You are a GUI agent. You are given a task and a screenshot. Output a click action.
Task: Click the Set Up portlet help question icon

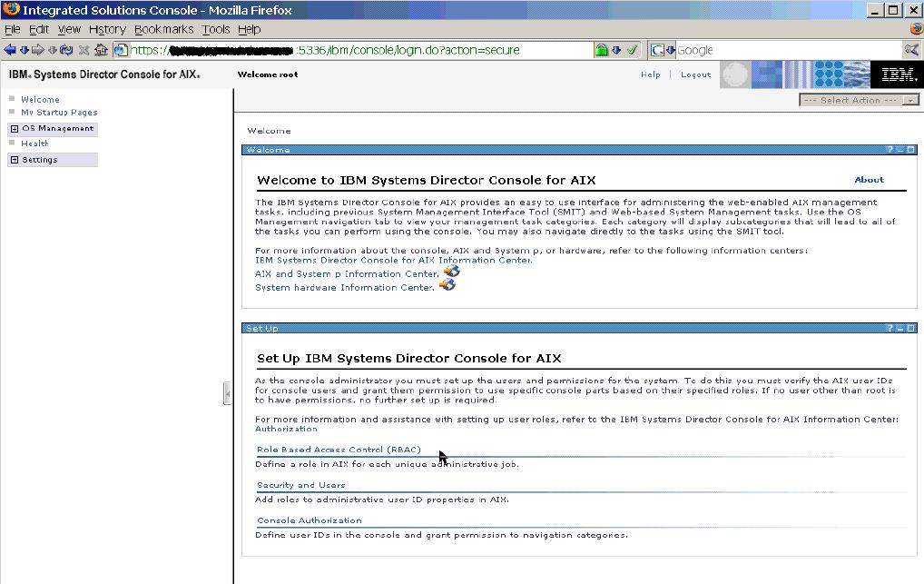point(890,328)
